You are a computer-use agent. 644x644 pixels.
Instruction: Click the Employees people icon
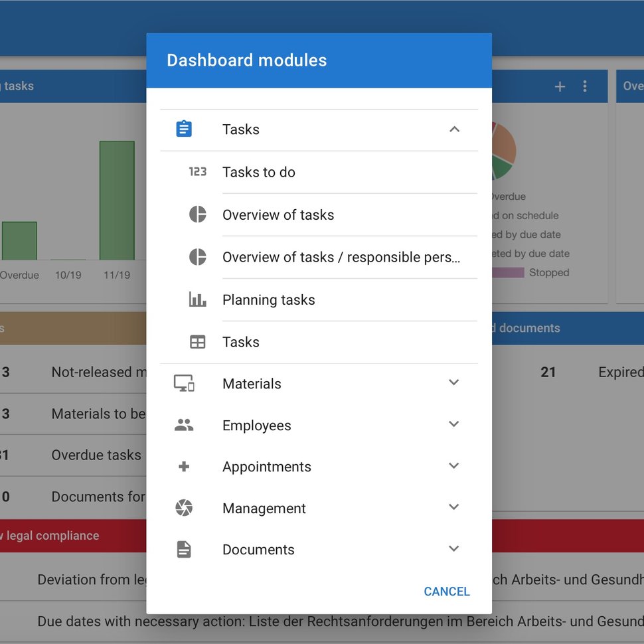click(184, 425)
